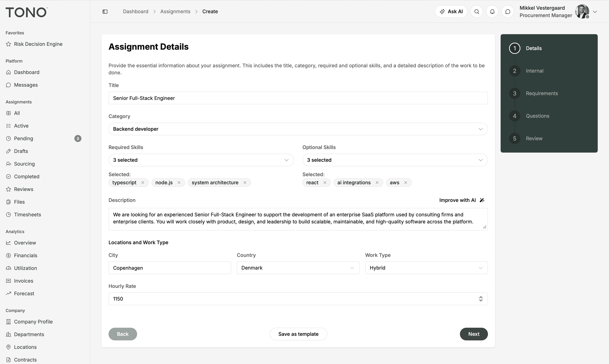The height and width of the screenshot is (364, 609).
Task: Click the Overview chart icon
Action: [x=9, y=243]
